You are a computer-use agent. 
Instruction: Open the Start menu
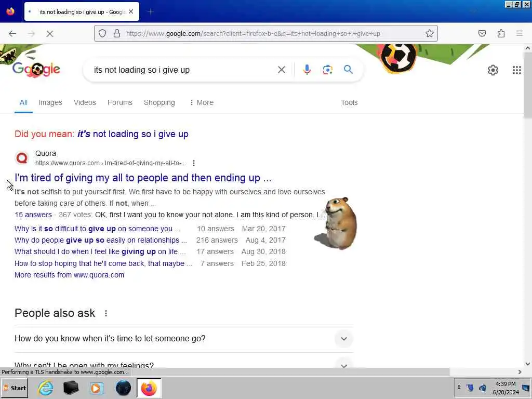[x=15, y=388]
